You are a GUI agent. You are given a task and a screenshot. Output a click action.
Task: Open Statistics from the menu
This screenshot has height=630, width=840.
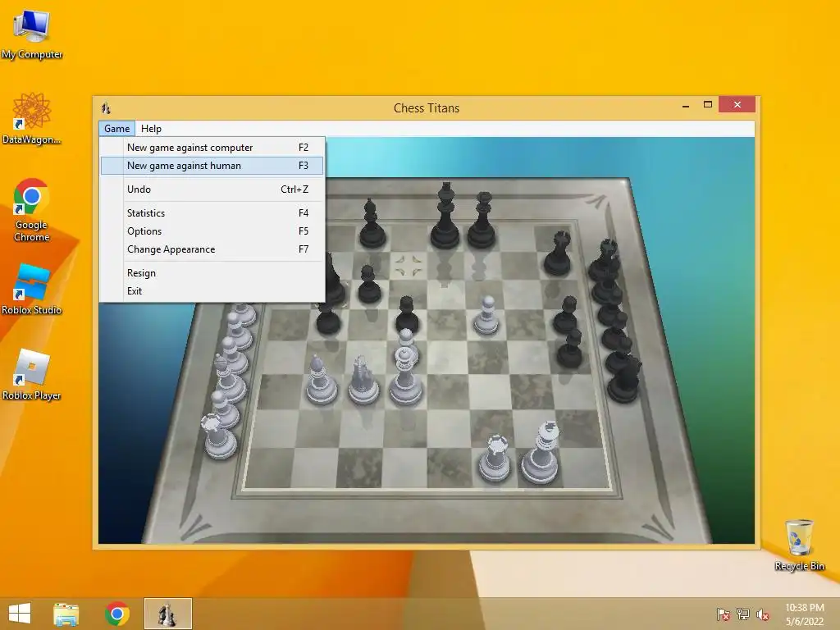click(x=212, y=212)
